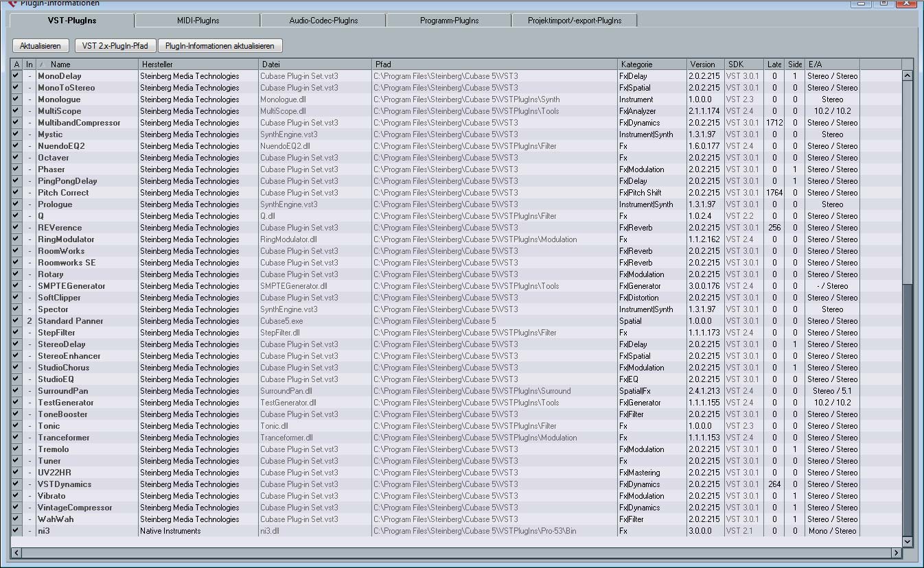924x568 pixels.
Task: Sort list by the Name column header
Action: (86, 64)
